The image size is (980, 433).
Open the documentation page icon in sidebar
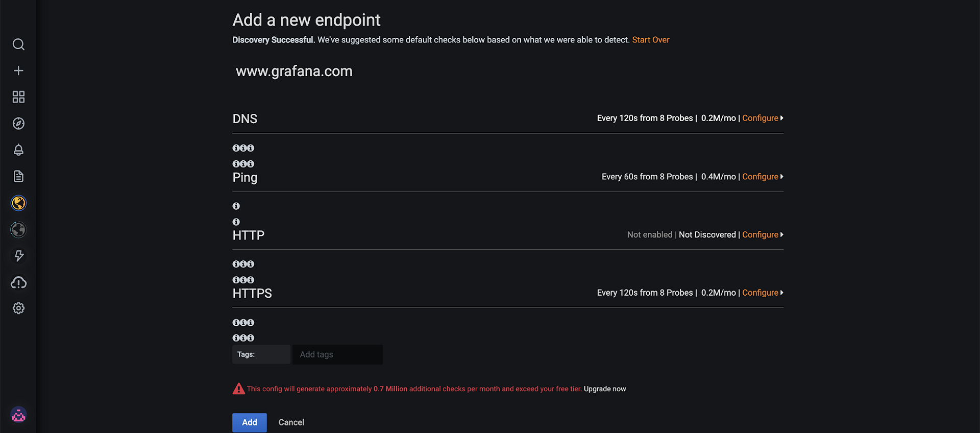point(18,176)
